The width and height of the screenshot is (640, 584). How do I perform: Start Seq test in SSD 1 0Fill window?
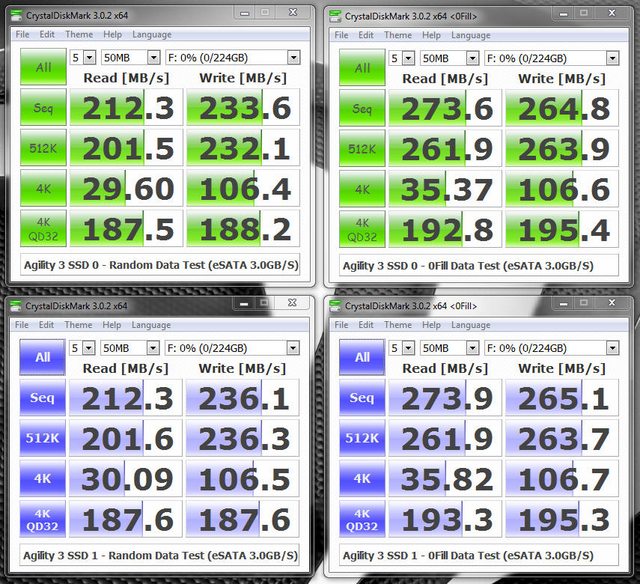pyautogui.click(x=362, y=397)
